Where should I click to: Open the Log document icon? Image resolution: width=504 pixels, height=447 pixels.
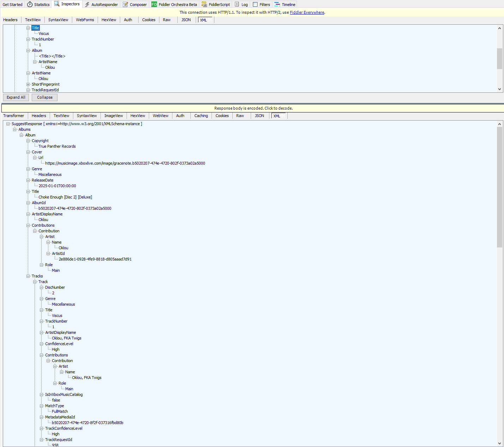237,5
